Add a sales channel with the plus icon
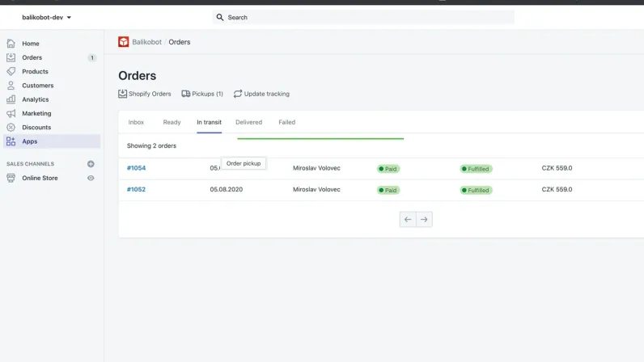This screenshot has height=362, width=644. (x=91, y=164)
